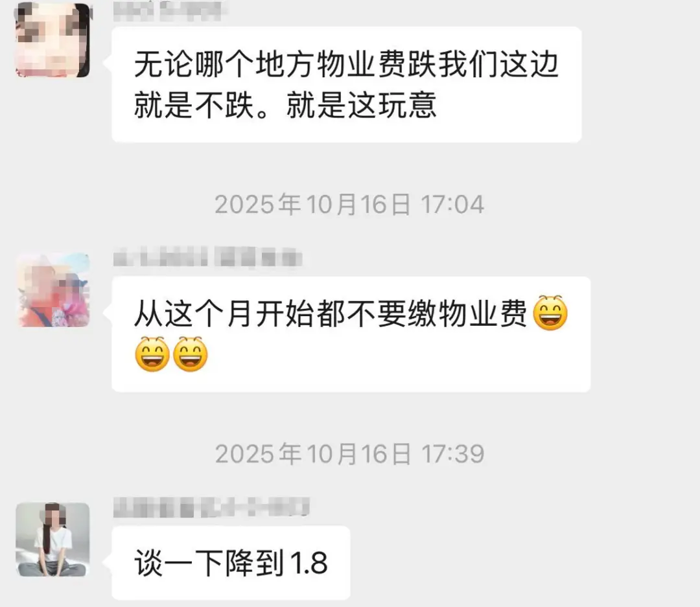Select blurred sender name above 从这个月开始 message
The image size is (700, 607).
click(x=207, y=258)
